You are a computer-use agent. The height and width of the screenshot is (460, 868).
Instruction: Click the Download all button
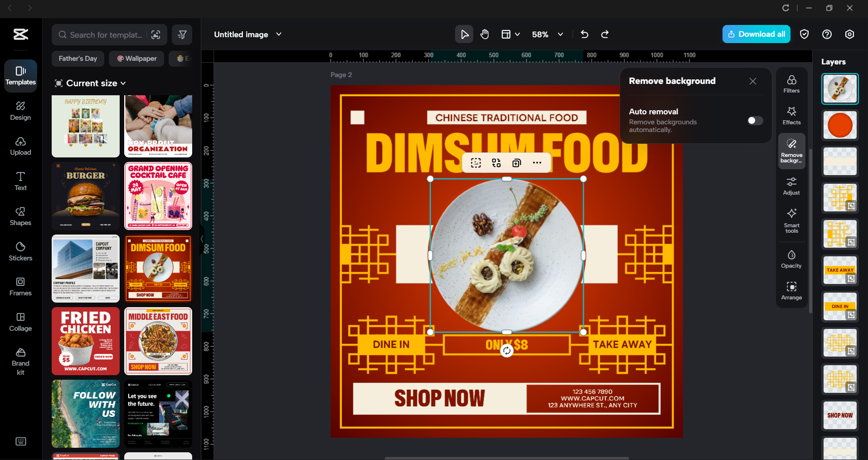point(756,34)
